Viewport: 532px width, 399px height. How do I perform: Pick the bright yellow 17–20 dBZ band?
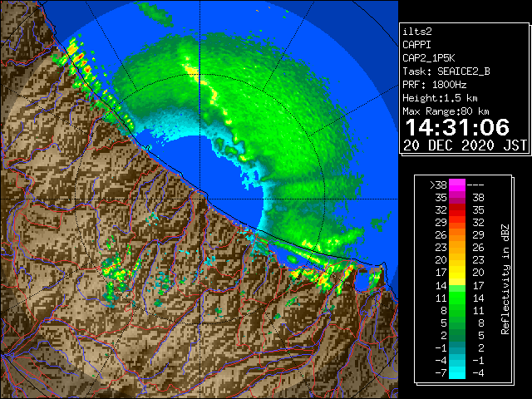point(457,273)
